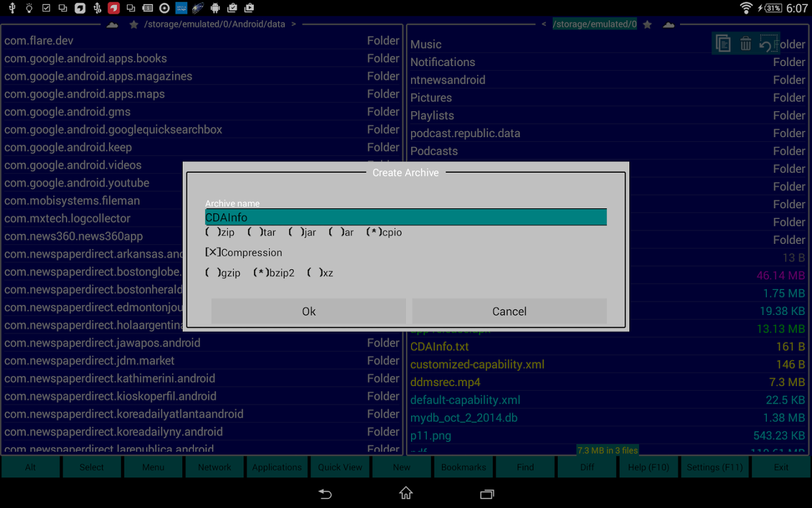Click the trash delete icon
The height and width of the screenshot is (508, 812).
coord(745,43)
